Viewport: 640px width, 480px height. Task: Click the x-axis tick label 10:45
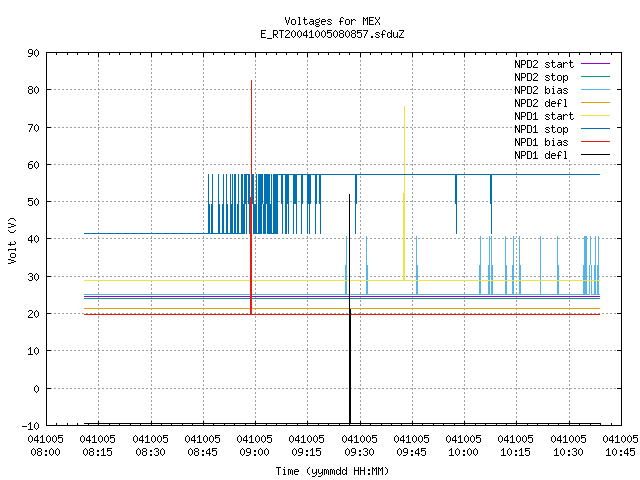(x=620, y=452)
